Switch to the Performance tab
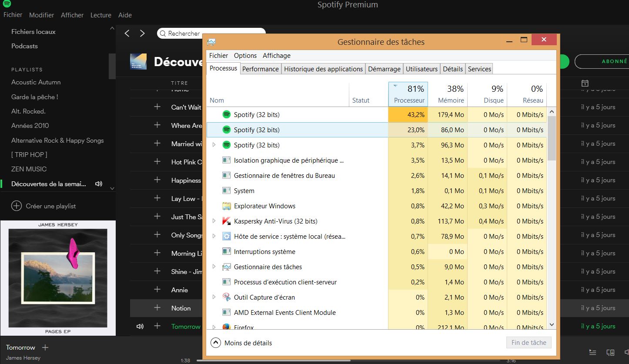 coord(261,69)
